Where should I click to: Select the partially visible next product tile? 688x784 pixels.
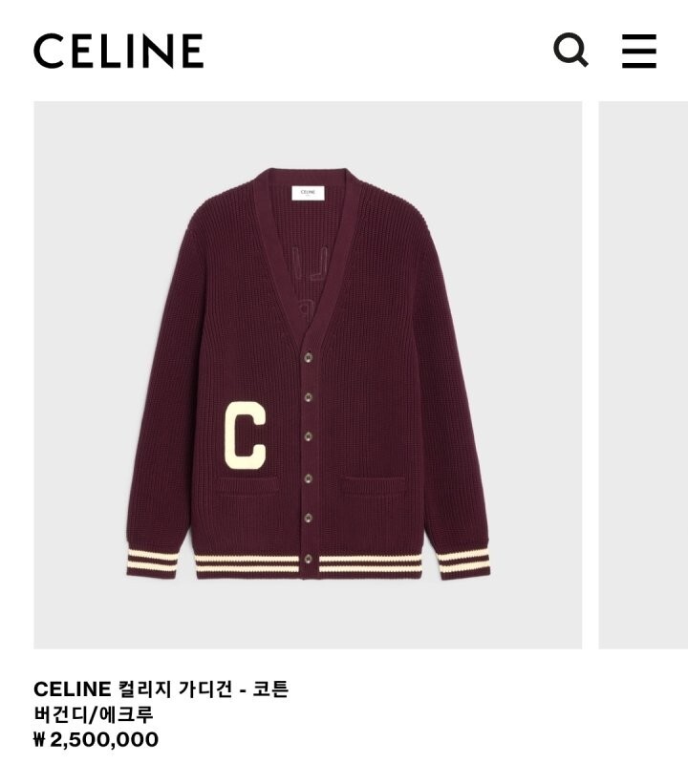tap(643, 375)
